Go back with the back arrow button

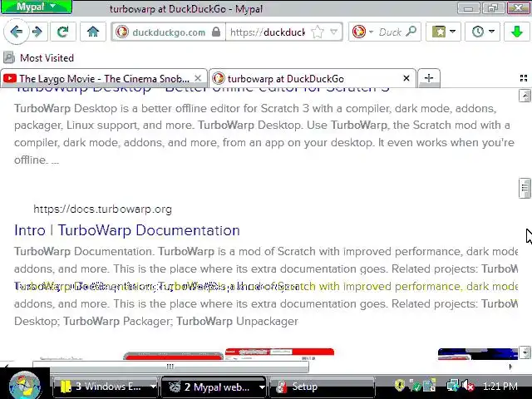click(16, 32)
